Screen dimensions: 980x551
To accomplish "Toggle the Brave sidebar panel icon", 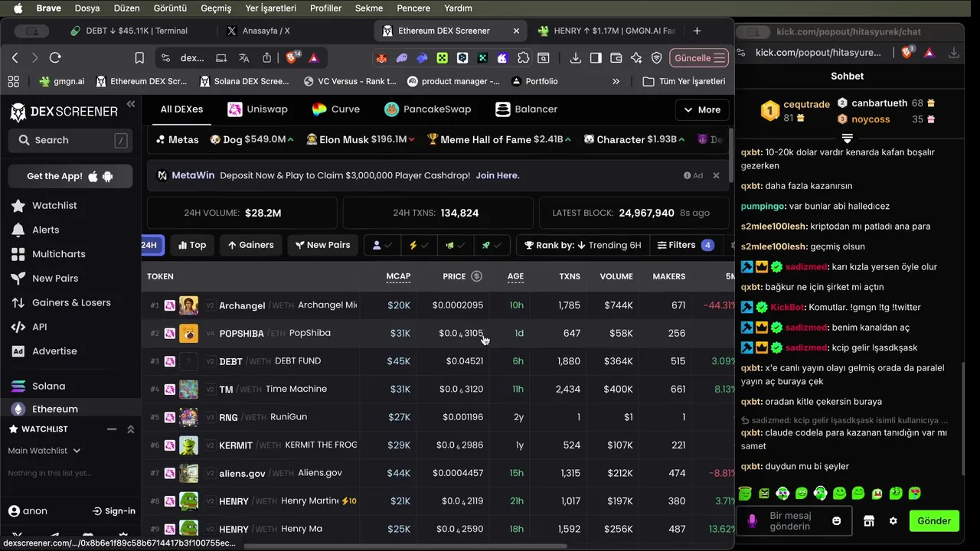I will tap(596, 58).
